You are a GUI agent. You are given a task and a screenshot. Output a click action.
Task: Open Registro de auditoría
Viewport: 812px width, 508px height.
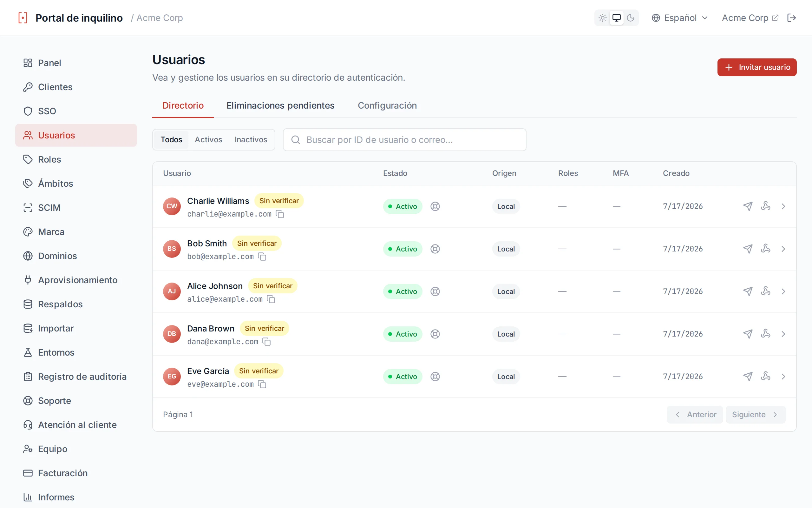pos(76,377)
